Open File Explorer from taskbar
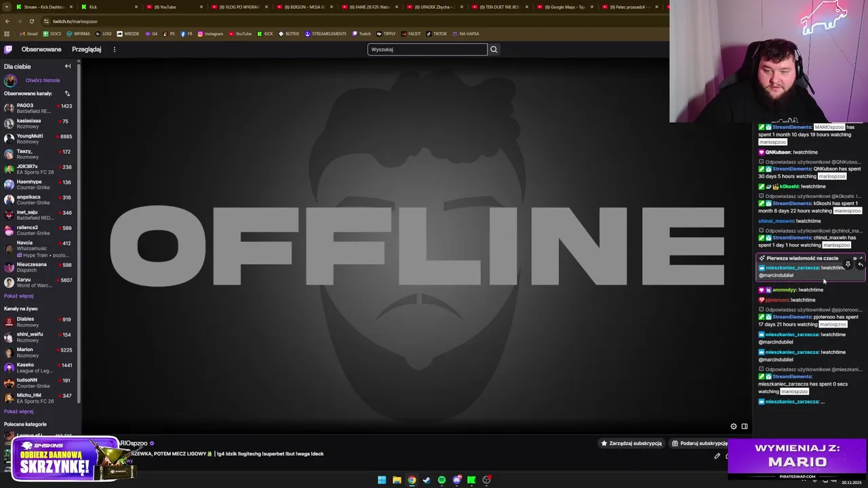This screenshot has height=488, width=868. pos(397,480)
